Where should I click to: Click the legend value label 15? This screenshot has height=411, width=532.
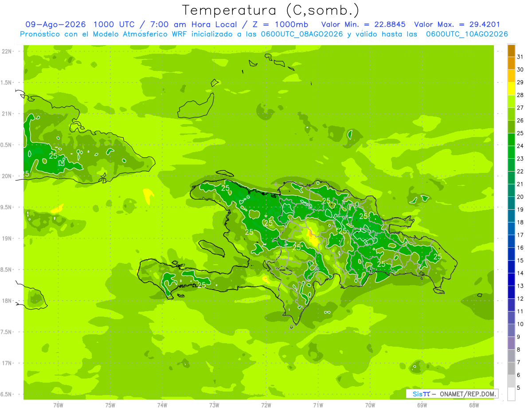520,261
